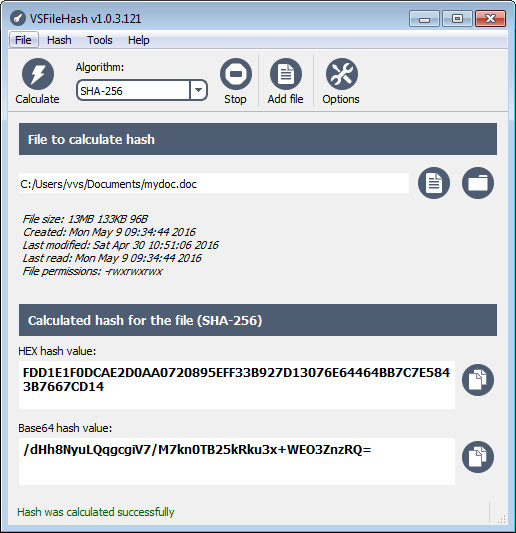Viewport: 516px width, 533px height.
Task: Click the select file icon beside path
Action: [x=434, y=183]
